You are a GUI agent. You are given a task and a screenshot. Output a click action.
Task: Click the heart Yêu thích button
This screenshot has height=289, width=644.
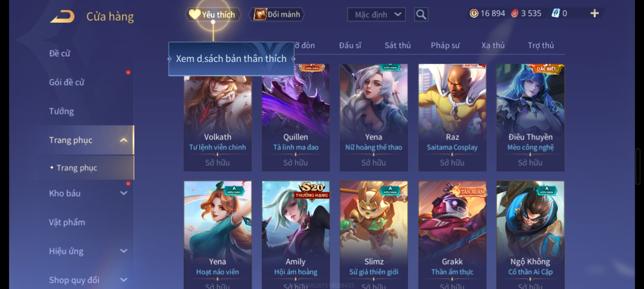213,14
